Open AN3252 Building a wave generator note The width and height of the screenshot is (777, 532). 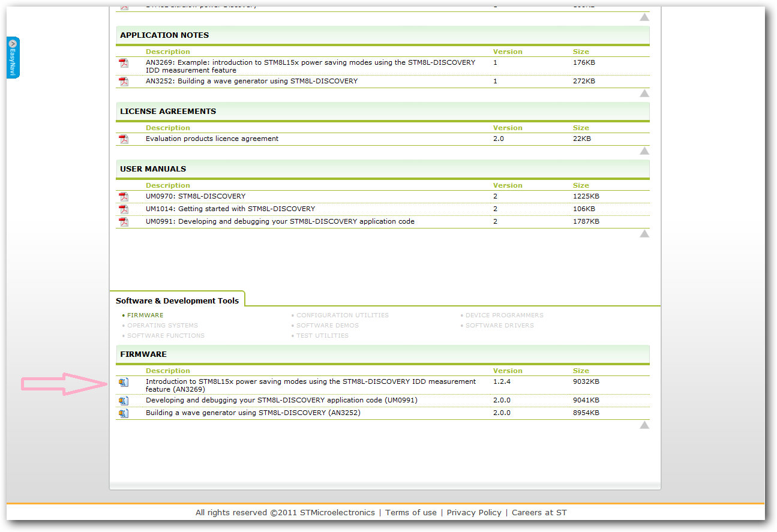(251, 81)
